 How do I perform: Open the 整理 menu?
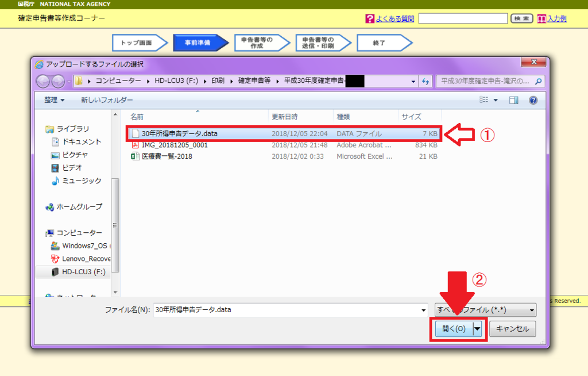55,100
